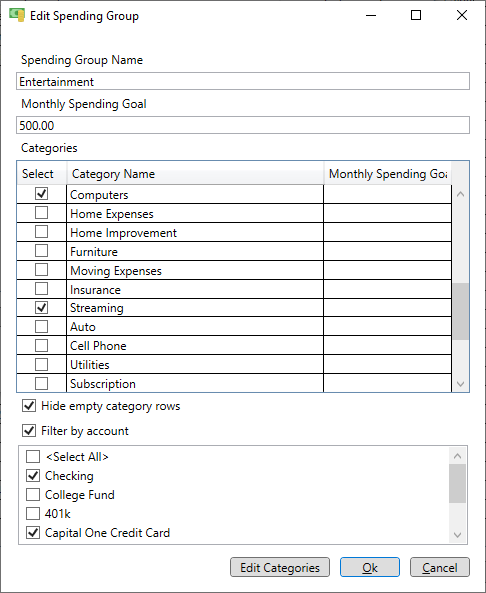Image resolution: width=486 pixels, height=593 pixels.
Task: Click the categories list scroll-down arrow
Action: coord(460,384)
